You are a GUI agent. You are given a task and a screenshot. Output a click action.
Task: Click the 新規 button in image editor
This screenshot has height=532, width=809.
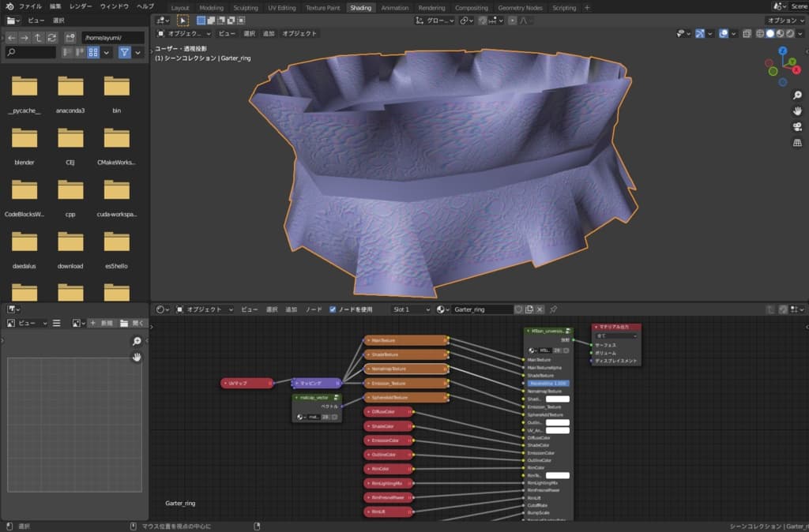click(x=102, y=324)
